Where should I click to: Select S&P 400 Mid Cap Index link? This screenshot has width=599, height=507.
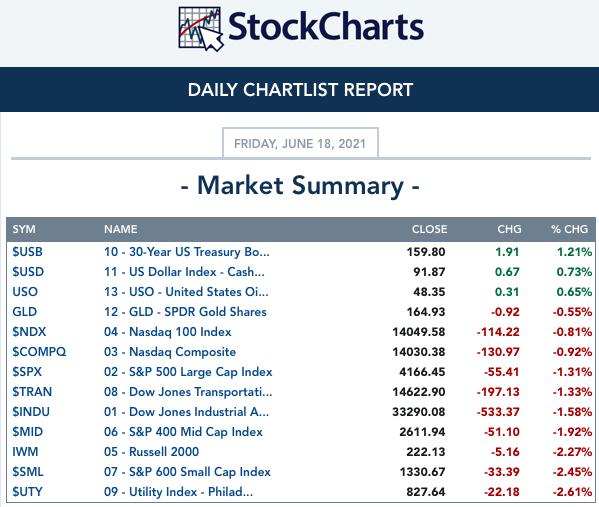[x=183, y=432]
